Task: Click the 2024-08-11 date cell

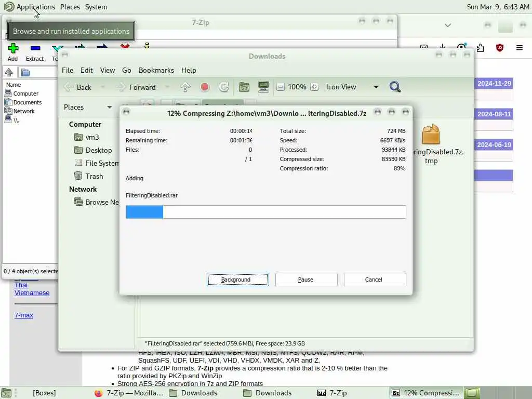Action: click(x=494, y=114)
